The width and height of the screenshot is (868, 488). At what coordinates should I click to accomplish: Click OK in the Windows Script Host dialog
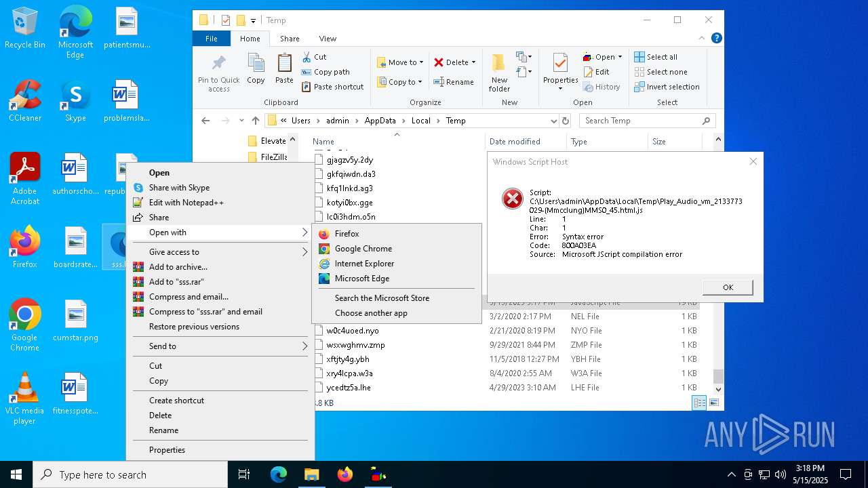pyautogui.click(x=728, y=287)
